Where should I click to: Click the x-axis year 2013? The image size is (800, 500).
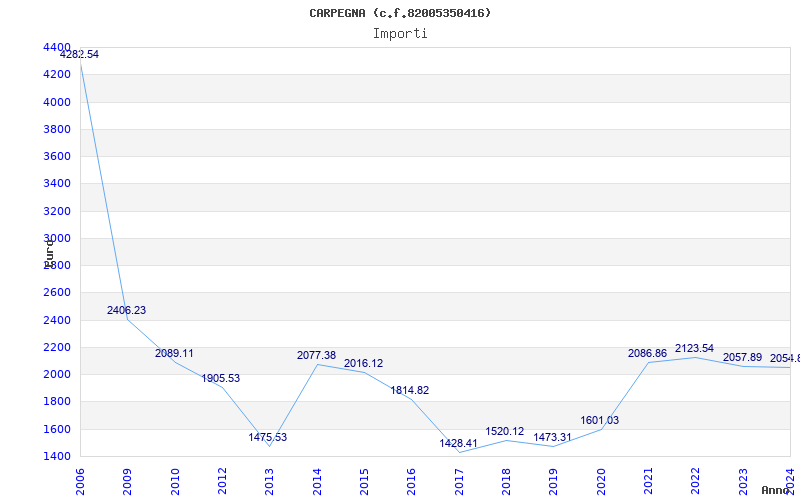269,482
